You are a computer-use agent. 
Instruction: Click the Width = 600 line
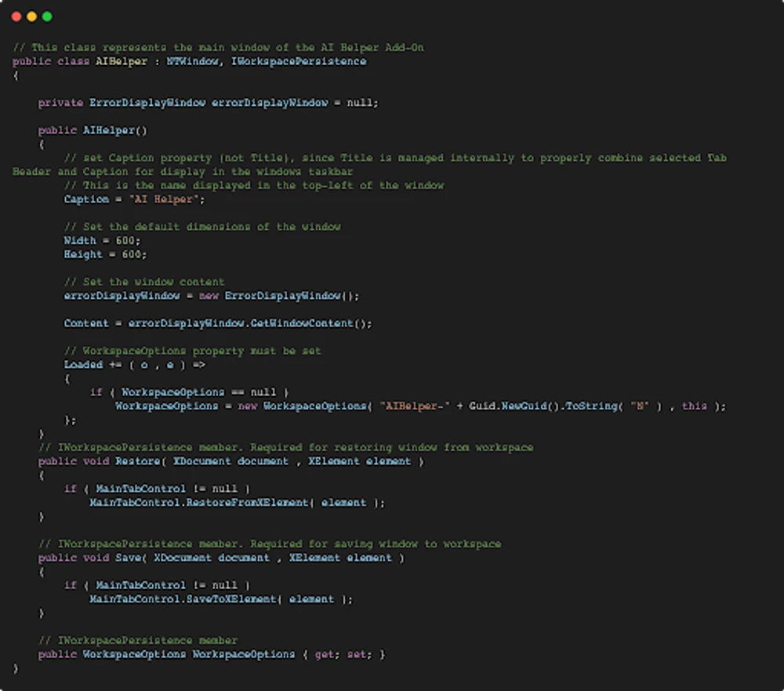point(102,241)
